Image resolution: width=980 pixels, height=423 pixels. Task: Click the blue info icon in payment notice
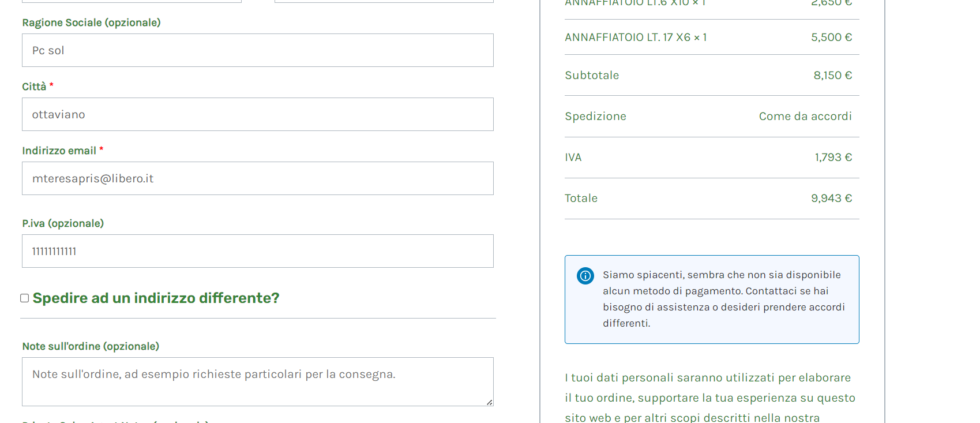585,276
